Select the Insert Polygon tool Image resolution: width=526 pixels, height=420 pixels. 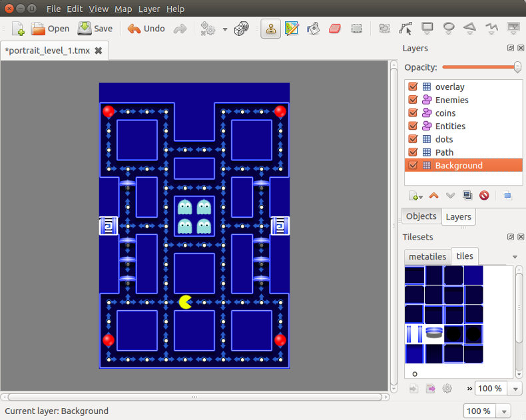pyautogui.click(x=470, y=29)
